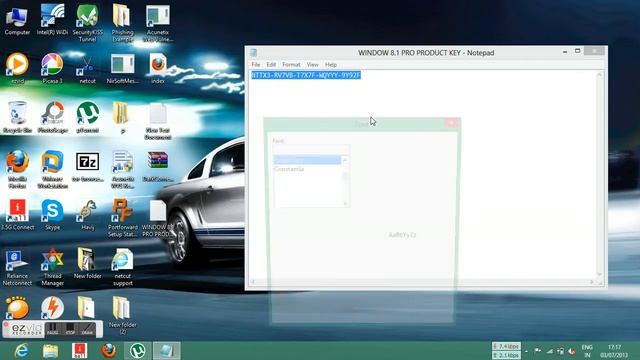The image size is (640, 360).
Task: Open ENG IN language switcher
Action: click(x=587, y=351)
